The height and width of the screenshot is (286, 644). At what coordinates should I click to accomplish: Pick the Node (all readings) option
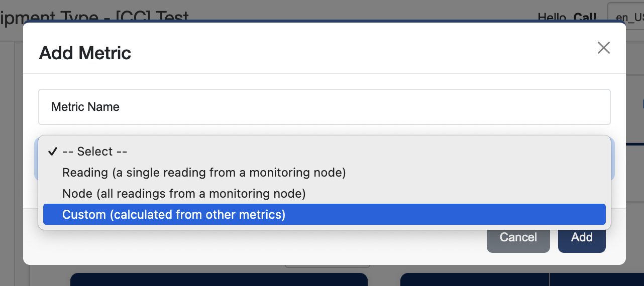click(x=183, y=194)
